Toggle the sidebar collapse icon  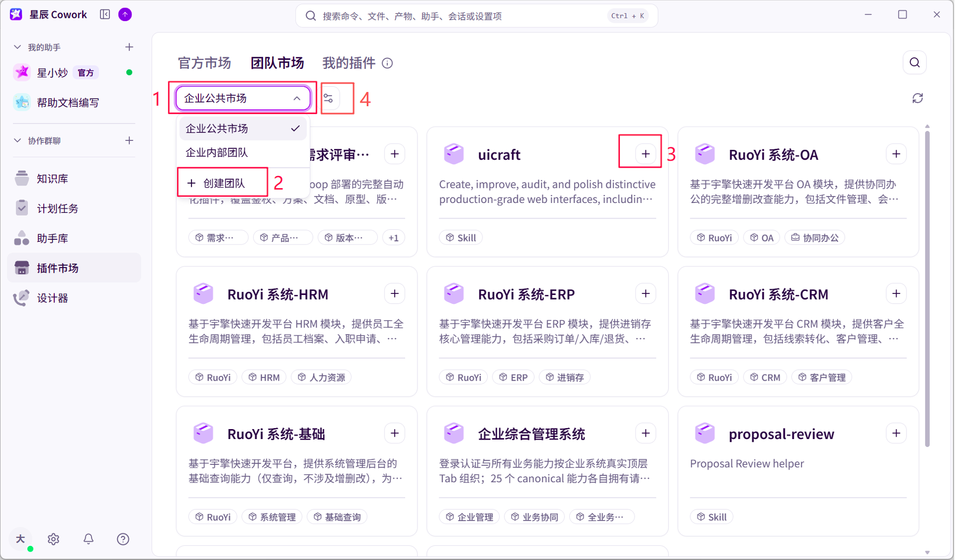coord(105,14)
